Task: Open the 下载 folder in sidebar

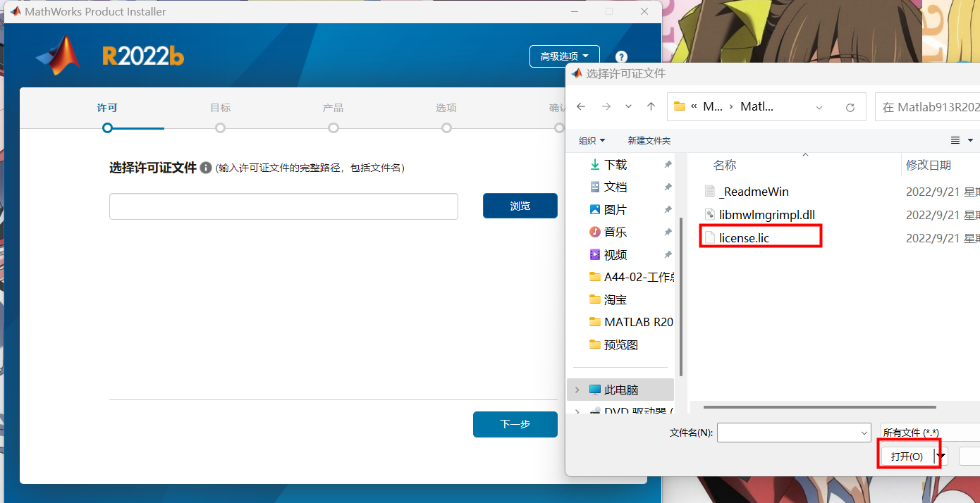Action: [x=615, y=164]
